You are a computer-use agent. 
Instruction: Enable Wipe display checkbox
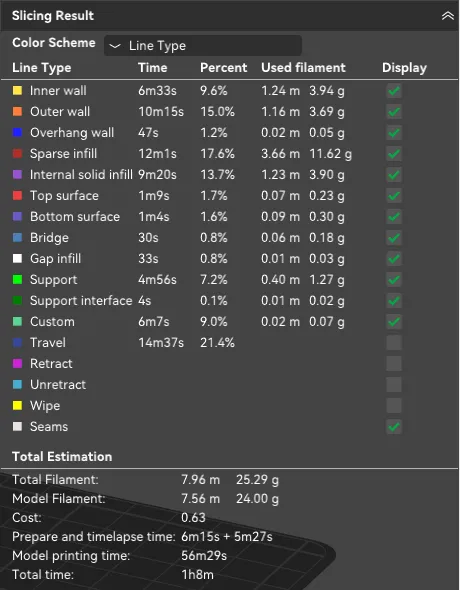click(x=394, y=406)
